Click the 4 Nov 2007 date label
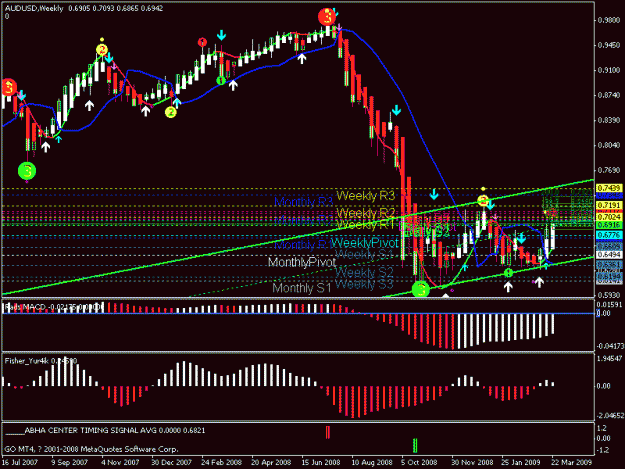This screenshot has height=469, width=625. [120, 463]
